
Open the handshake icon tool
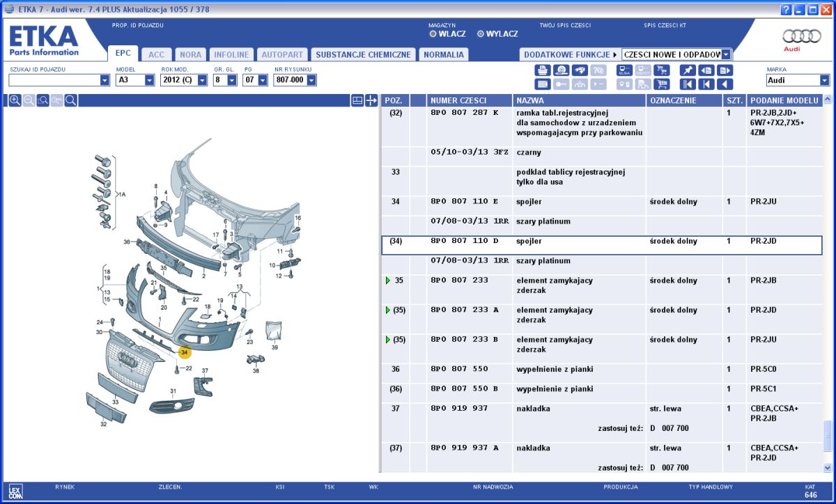580,70
